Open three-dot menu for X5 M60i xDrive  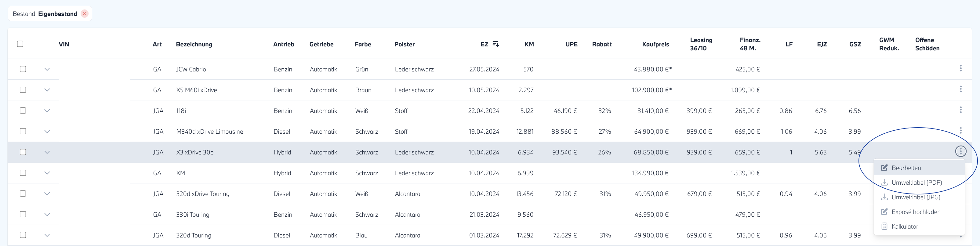(x=960, y=89)
